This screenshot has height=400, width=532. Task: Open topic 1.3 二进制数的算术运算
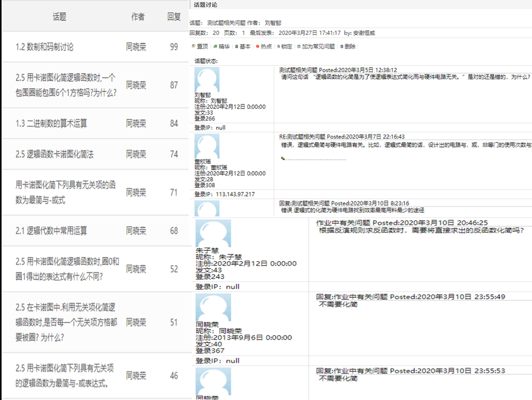51,124
